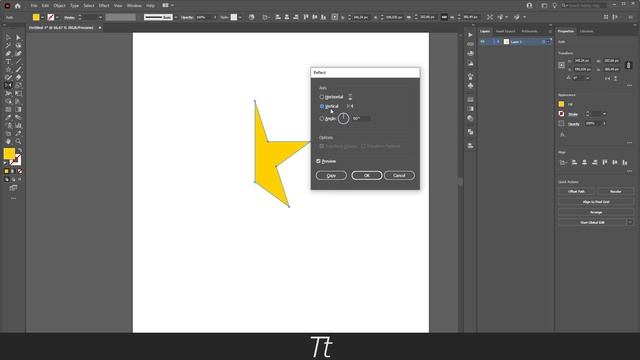Click the Fill swatch in Properties Appearance
This screenshot has height=360, width=640.
click(561, 104)
